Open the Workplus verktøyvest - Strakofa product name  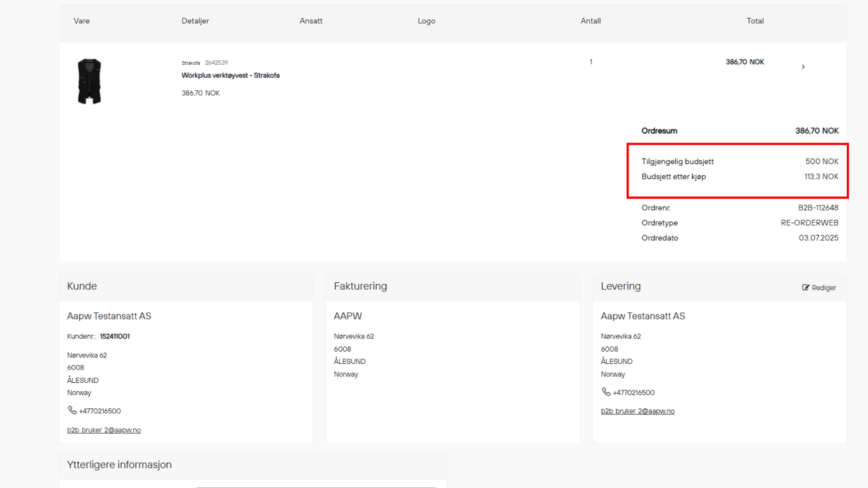(230, 76)
